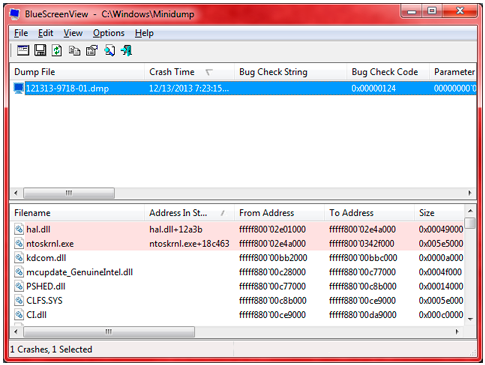Click the hal.dll file icon
The image size is (485, 365).
point(19,229)
